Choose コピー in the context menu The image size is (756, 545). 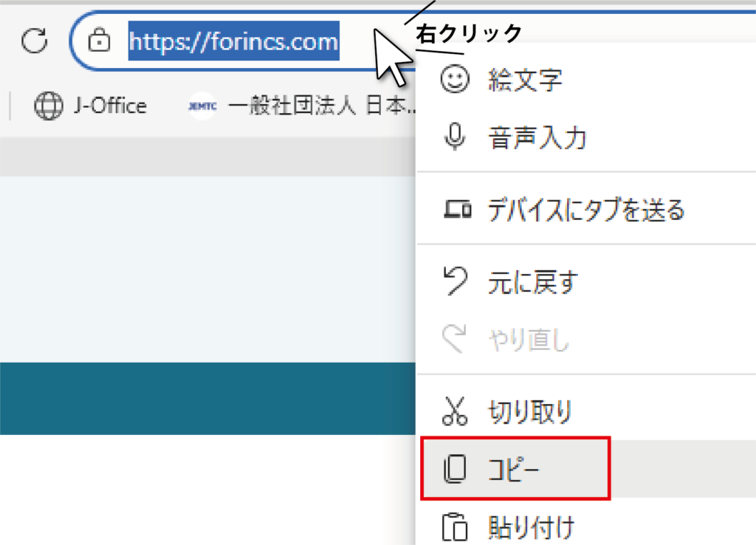515,468
